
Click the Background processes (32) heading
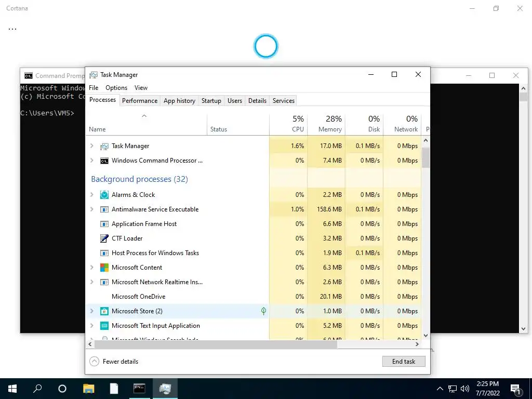[139, 179]
